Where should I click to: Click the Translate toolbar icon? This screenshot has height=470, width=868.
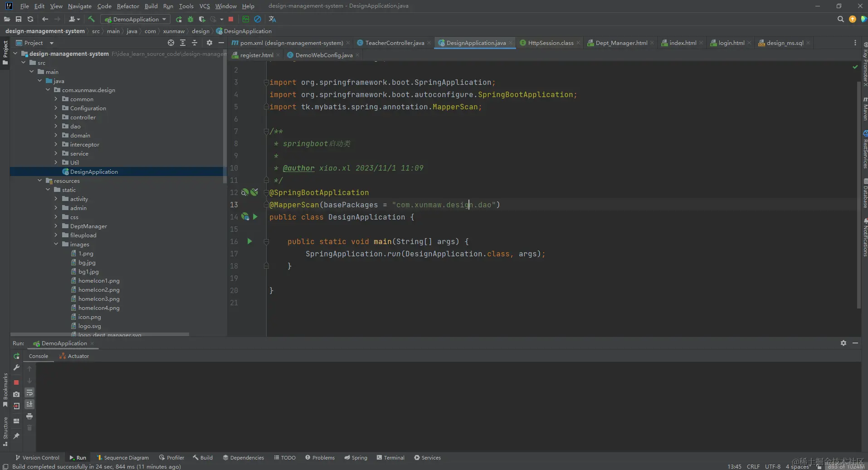(272, 19)
